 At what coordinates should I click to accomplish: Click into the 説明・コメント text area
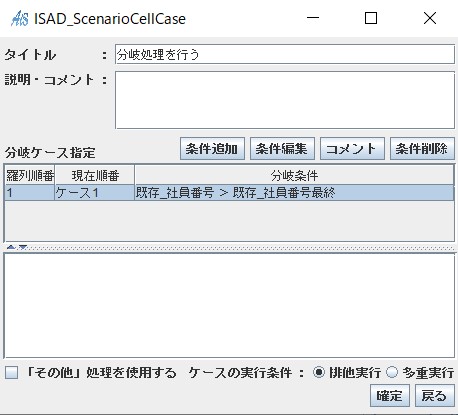click(x=285, y=100)
